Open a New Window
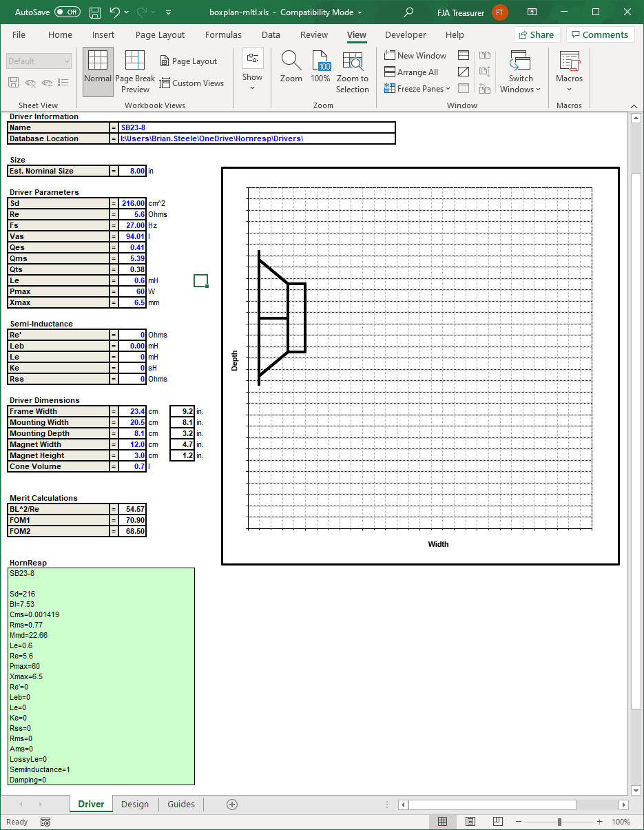644x830 pixels. coord(415,56)
